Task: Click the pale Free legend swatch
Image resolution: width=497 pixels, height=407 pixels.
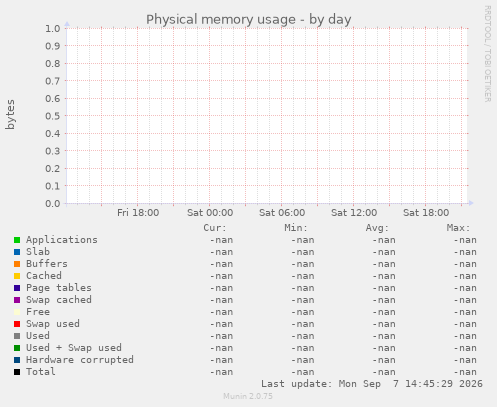Action: click(x=17, y=312)
